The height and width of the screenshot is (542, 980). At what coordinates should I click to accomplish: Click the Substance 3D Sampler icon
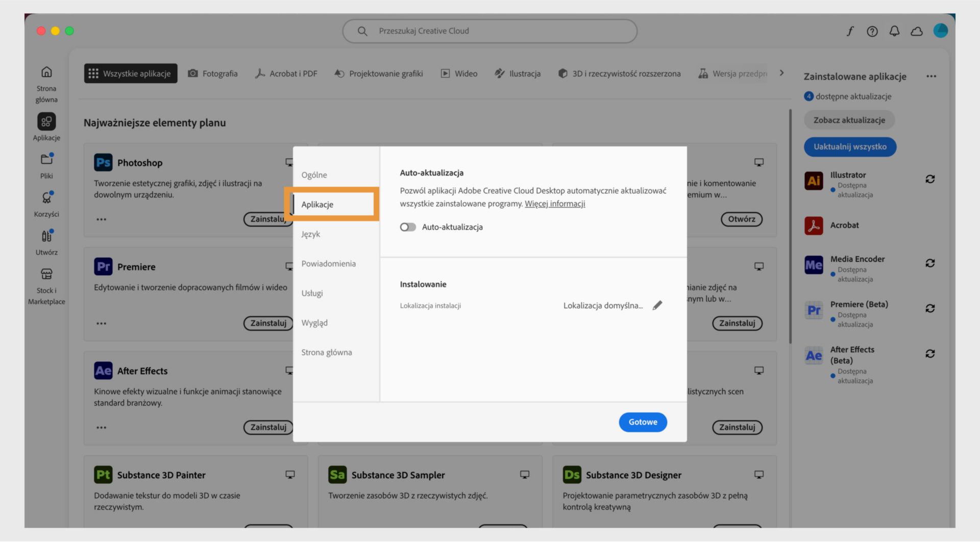337,475
